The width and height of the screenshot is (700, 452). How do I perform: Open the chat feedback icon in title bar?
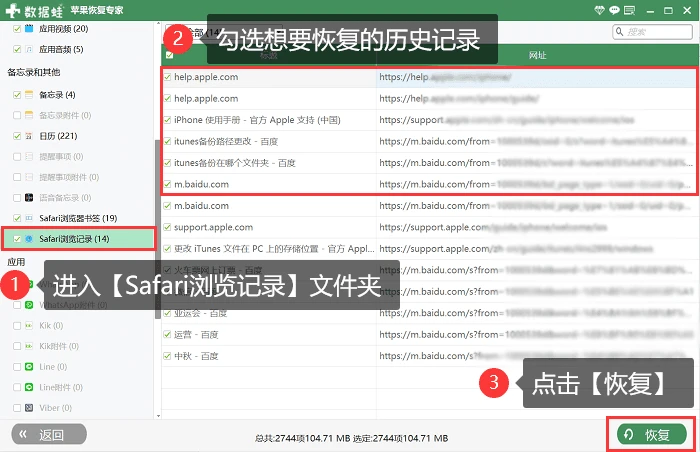(614, 10)
